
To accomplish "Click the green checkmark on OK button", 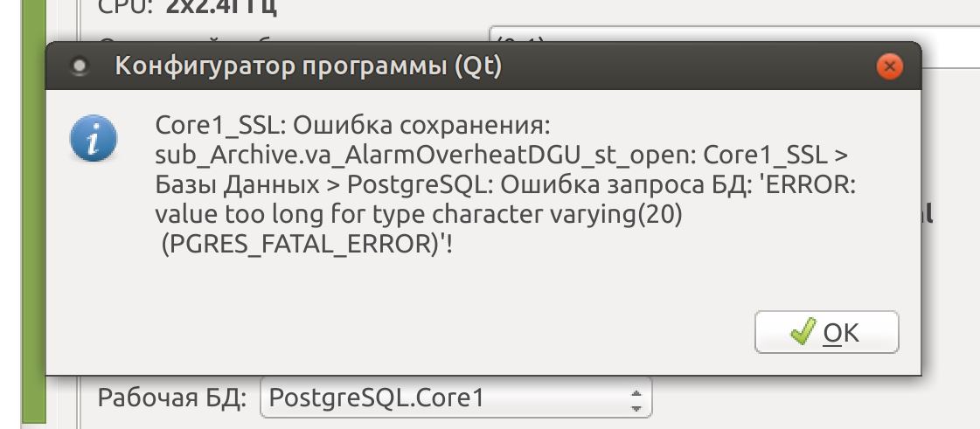I will (x=801, y=332).
